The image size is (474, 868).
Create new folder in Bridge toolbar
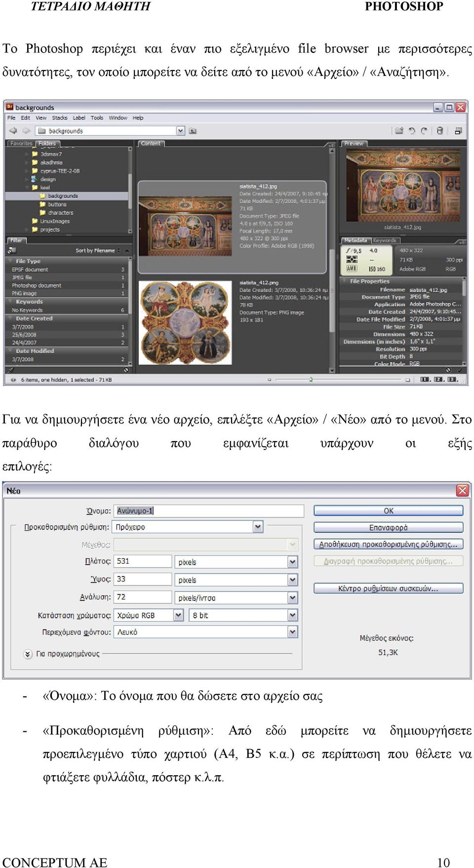tap(398, 131)
